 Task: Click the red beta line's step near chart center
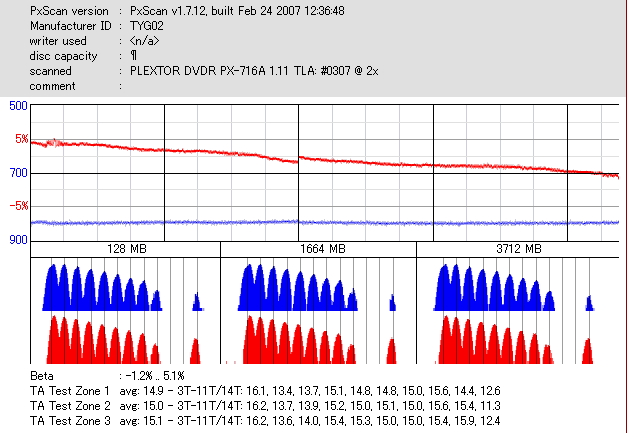tap(298, 160)
